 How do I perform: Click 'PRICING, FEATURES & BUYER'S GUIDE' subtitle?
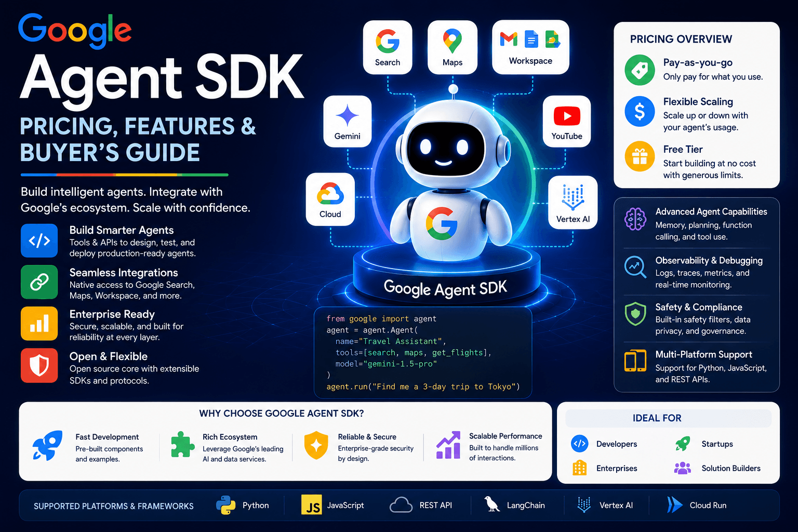pyautogui.click(x=138, y=140)
